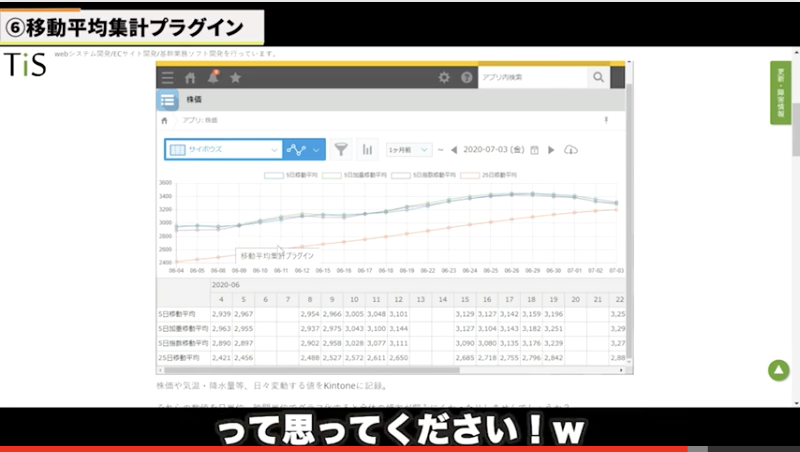Open the kintone hamburger menu
The image size is (800, 452).
(x=167, y=78)
